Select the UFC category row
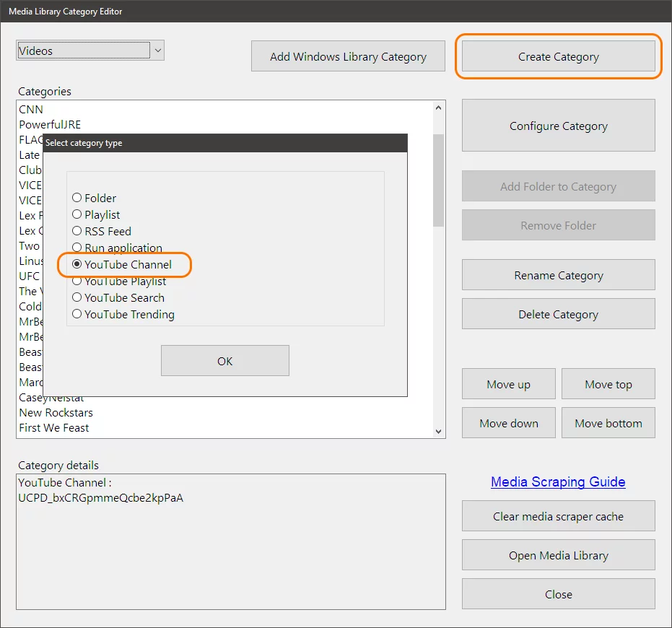 coord(30,276)
